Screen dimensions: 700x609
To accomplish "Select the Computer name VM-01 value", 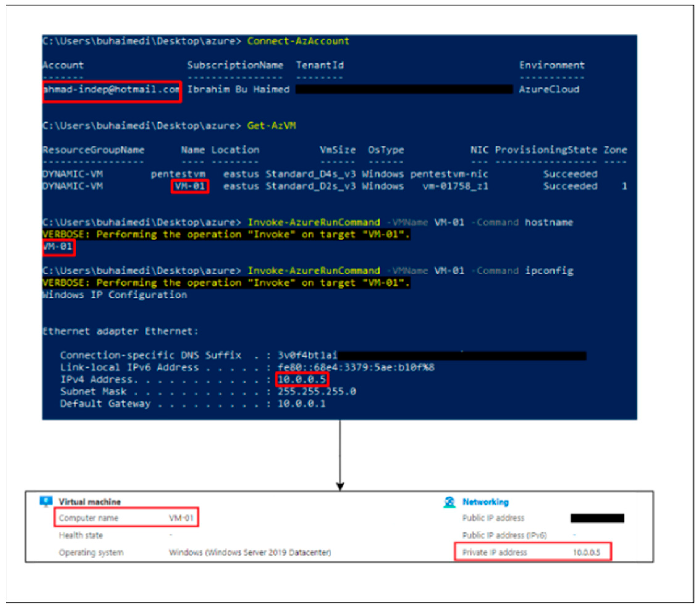I will click(x=181, y=518).
